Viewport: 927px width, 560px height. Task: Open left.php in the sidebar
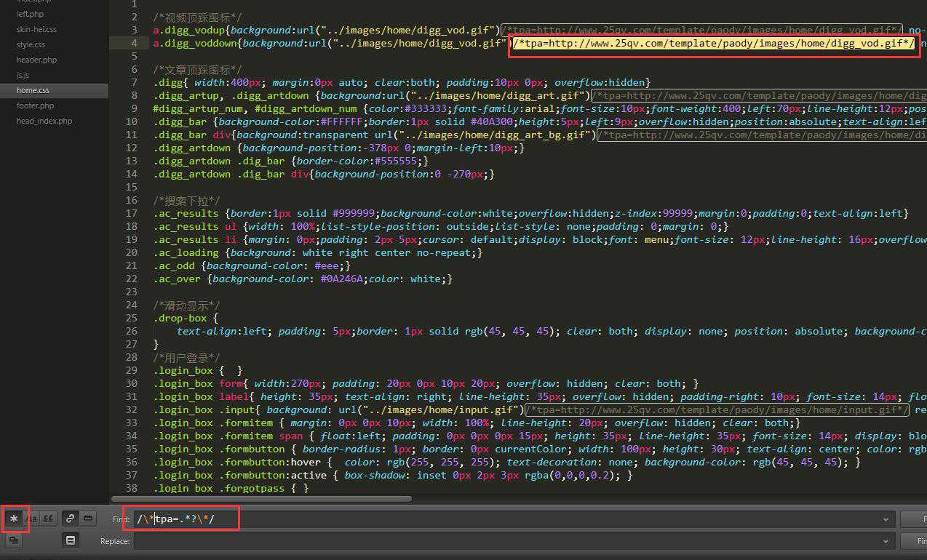click(x=30, y=14)
